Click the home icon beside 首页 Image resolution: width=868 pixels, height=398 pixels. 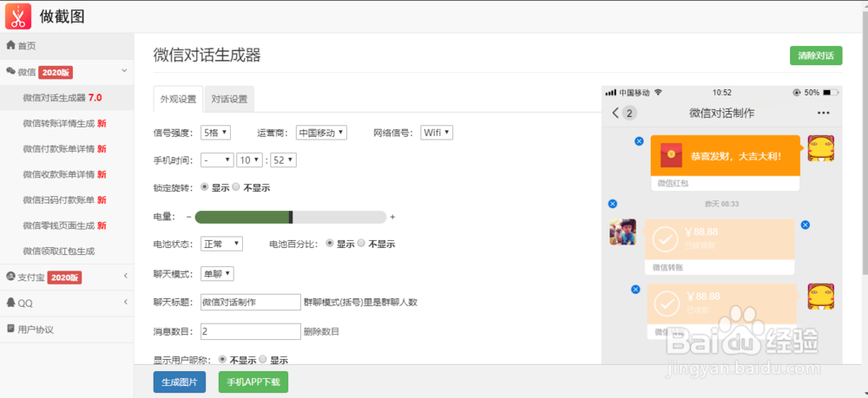(x=10, y=45)
